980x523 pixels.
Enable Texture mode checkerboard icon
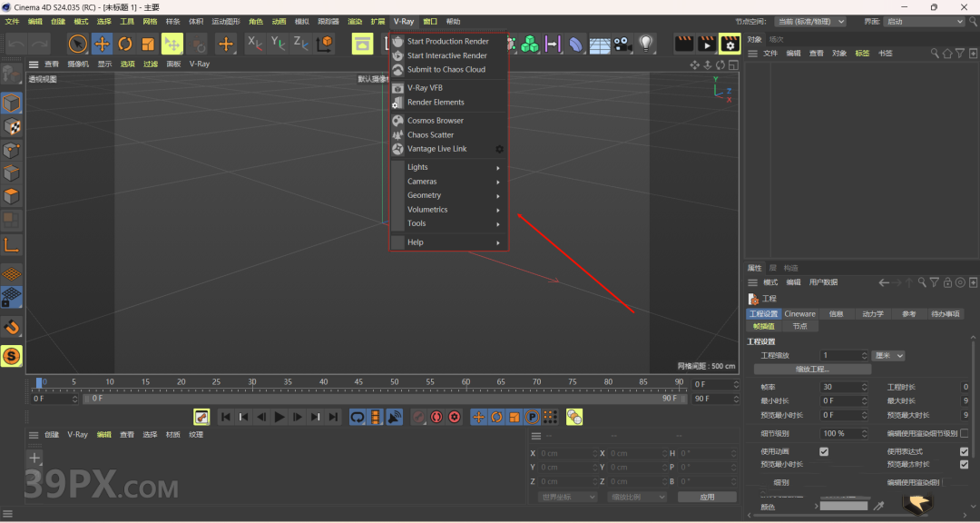11,126
